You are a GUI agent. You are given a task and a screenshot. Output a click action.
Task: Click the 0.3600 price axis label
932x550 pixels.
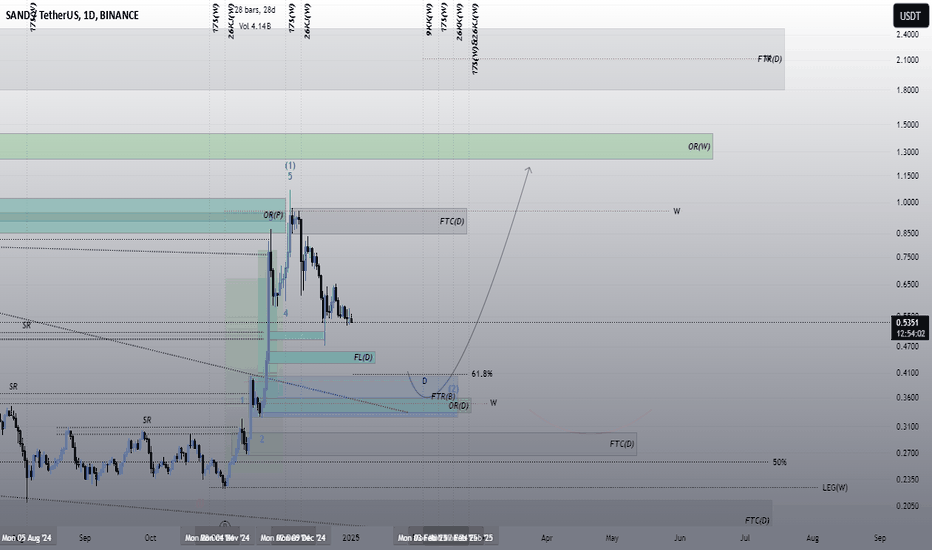pyautogui.click(x=907, y=398)
